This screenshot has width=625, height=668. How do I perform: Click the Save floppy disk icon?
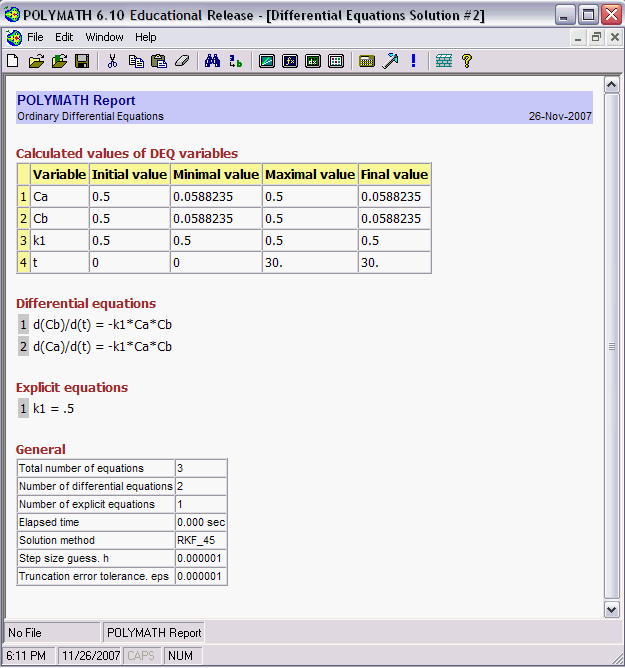(x=82, y=61)
